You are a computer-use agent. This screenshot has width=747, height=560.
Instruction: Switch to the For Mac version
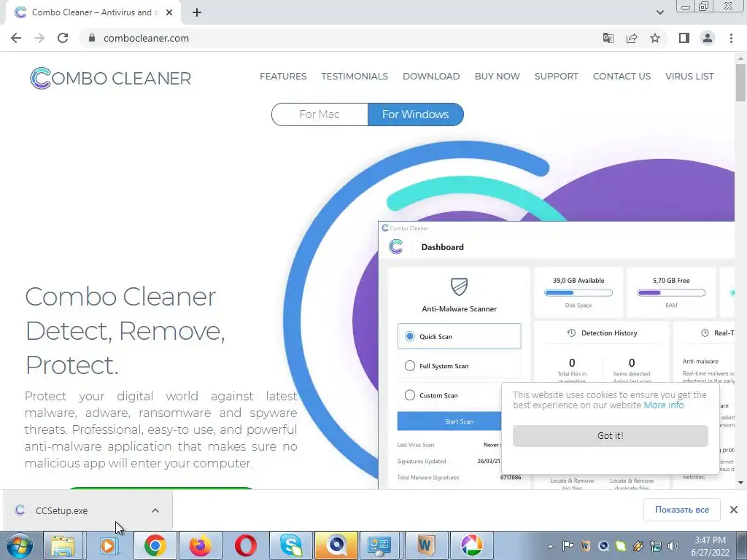(x=320, y=114)
